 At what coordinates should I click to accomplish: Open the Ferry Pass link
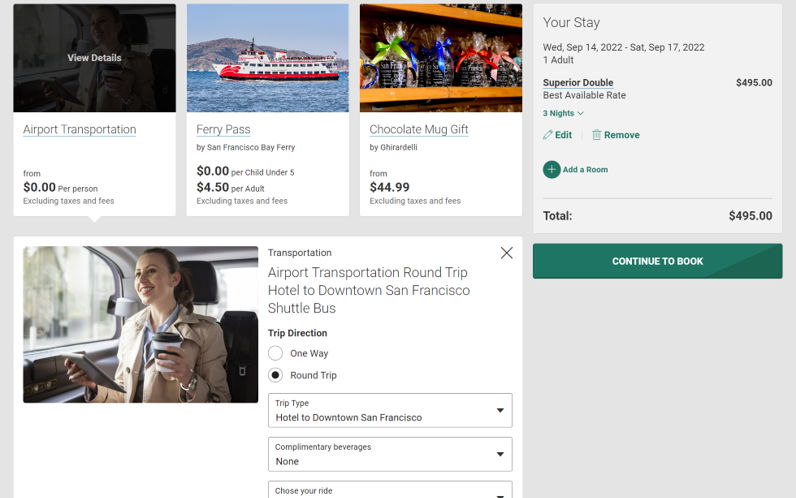[224, 129]
